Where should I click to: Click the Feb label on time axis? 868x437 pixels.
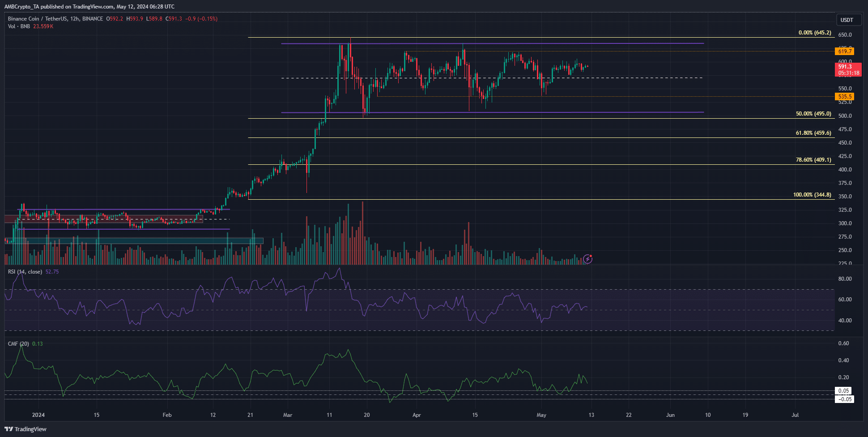point(167,415)
